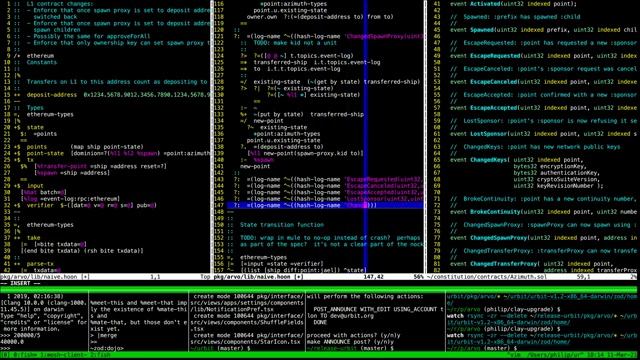Click the 'uint32 cryptoSuiteVersion,' parameter line
The image size is (640, 360).
557,179
